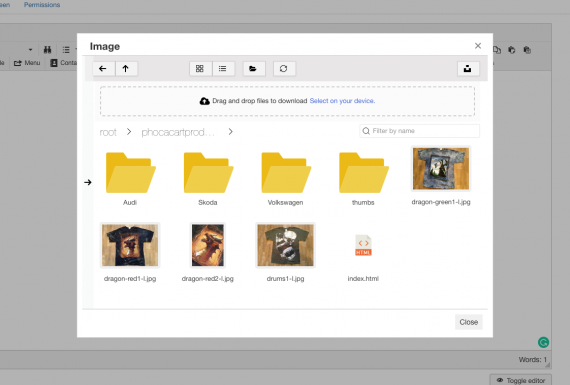This screenshot has height=385, width=570.
Task: Click the find binoculars icon in editor
Action: pos(48,50)
